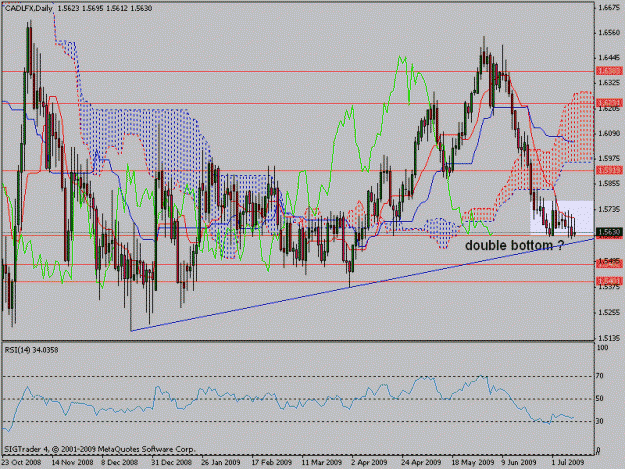
Task: Click the 11 Mar 2009 date label
Action: pos(321,462)
